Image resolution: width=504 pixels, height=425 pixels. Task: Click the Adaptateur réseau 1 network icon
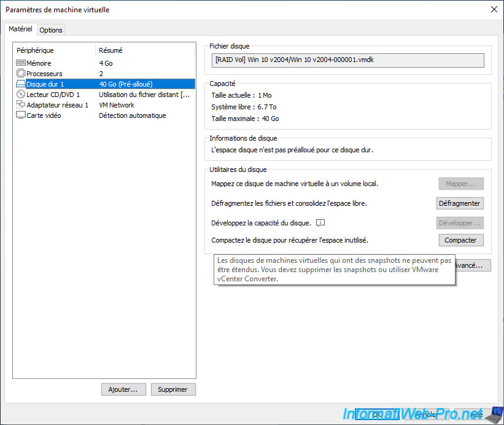(21, 105)
